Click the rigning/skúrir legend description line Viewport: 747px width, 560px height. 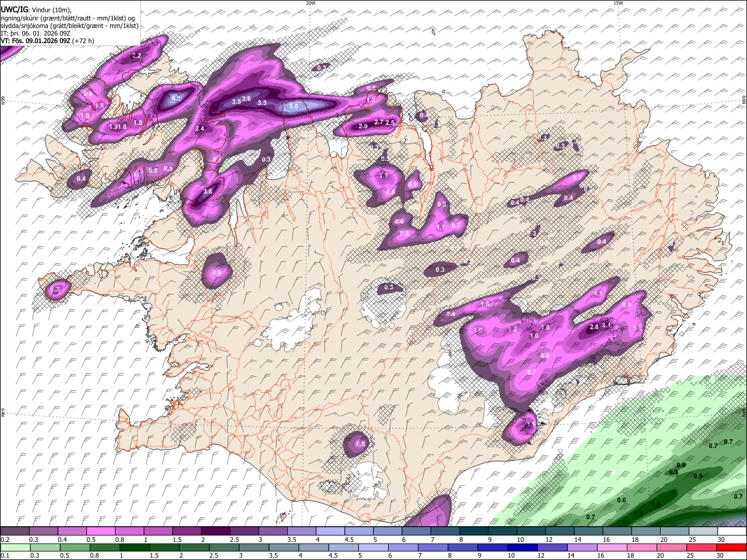(68, 17)
